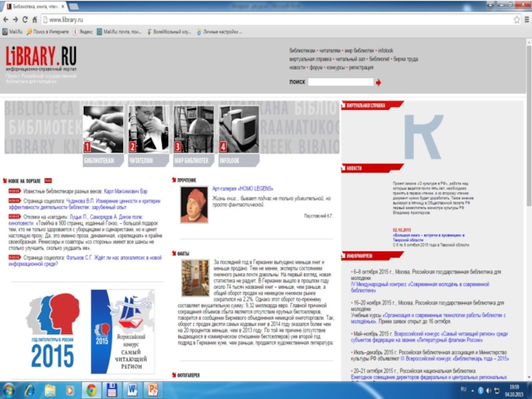The width and height of the screenshot is (532, 399).
Task: Open читальный зал navigation link
Action: pyautogui.click(x=350, y=59)
